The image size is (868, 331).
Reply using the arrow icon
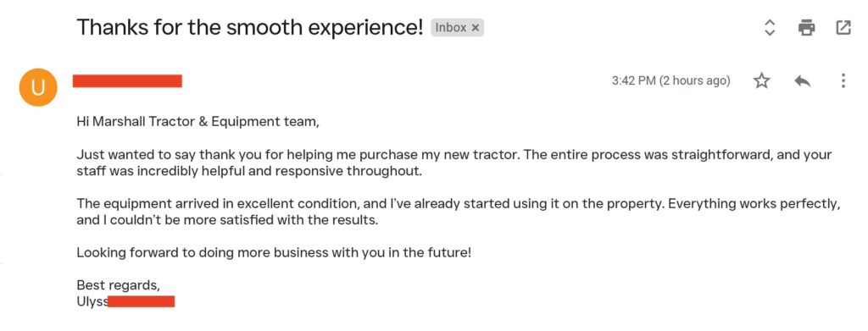[802, 81]
